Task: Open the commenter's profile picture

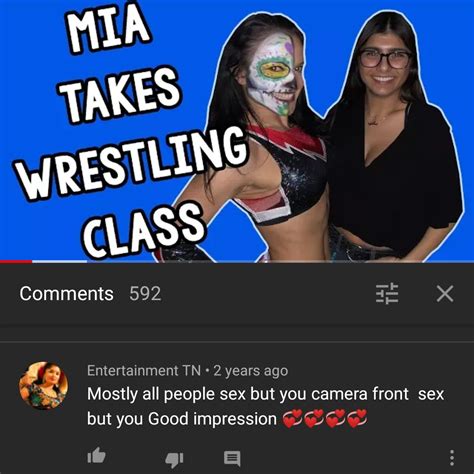Action: click(x=43, y=386)
